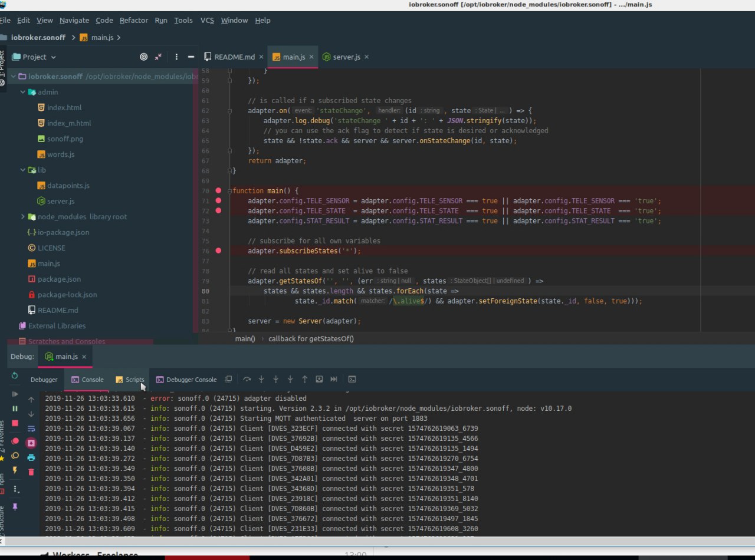Viewport: 755px width, 560px height.
Task: Remove breakpoint on line 76
Action: pyautogui.click(x=218, y=251)
